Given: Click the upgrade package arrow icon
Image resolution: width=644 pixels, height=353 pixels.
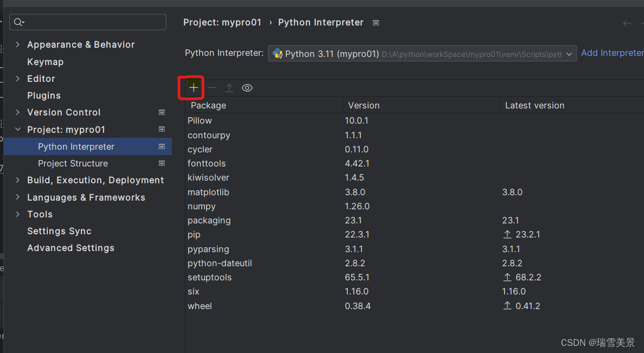Looking at the screenshot, I should pos(229,87).
